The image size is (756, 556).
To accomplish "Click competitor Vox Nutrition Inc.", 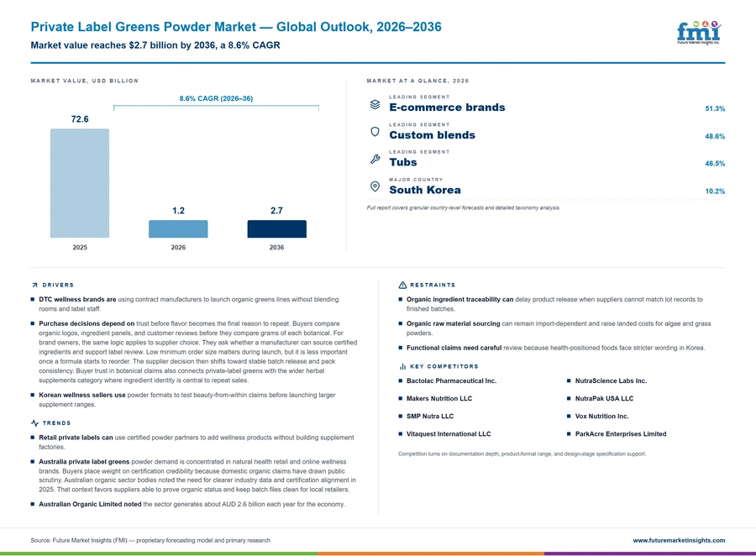I will pyautogui.click(x=601, y=417).
